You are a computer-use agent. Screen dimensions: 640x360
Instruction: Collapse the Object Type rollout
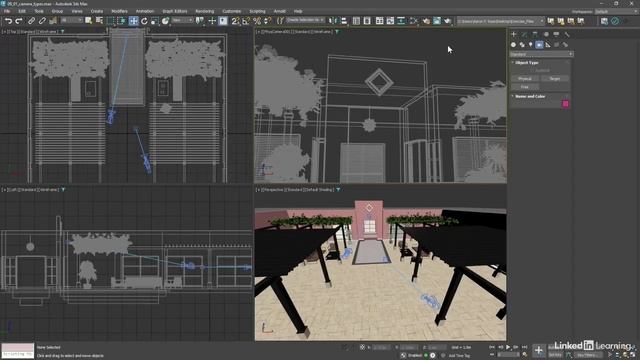pyautogui.click(x=527, y=63)
